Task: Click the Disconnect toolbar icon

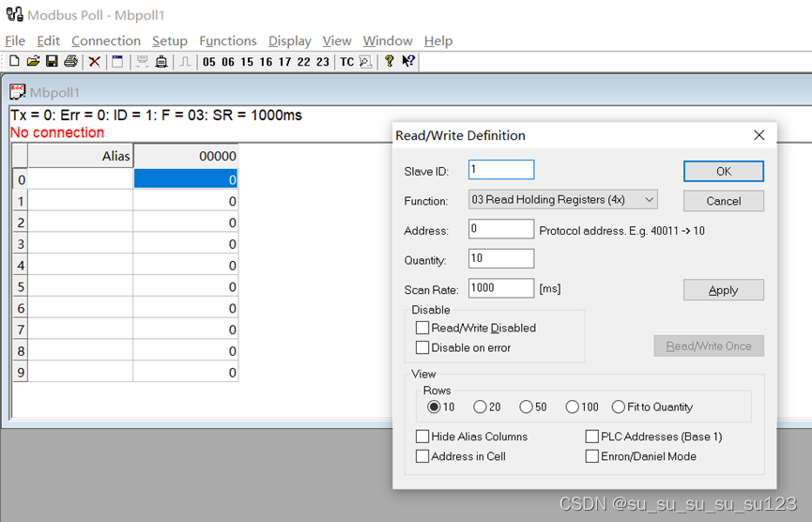Action: tap(161, 62)
